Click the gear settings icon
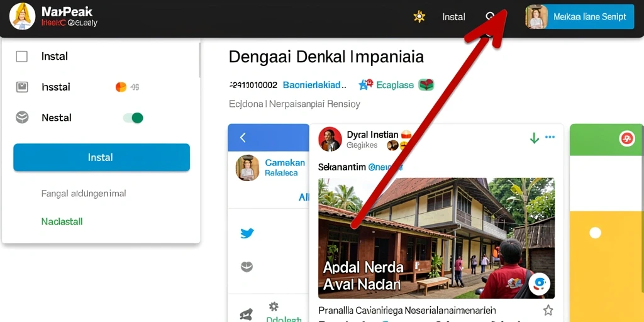Image resolution: width=644 pixels, height=322 pixels. pyautogui.click(x=274, y=306)
